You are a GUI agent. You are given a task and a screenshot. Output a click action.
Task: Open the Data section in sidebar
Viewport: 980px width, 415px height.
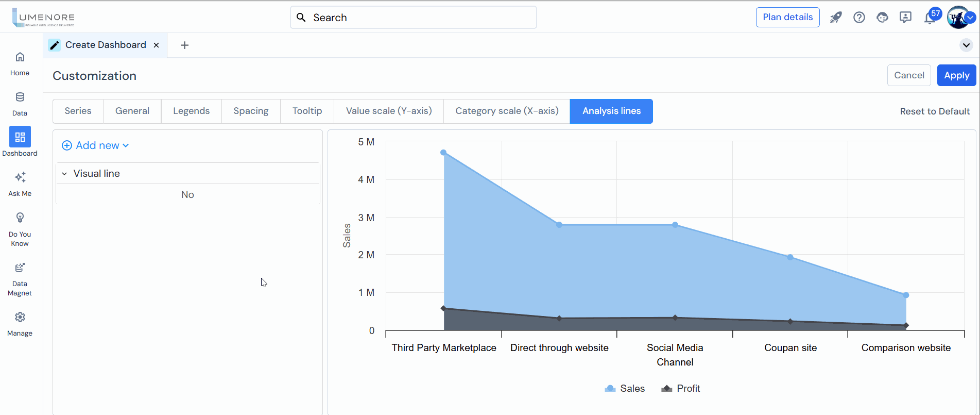(20, 104)
